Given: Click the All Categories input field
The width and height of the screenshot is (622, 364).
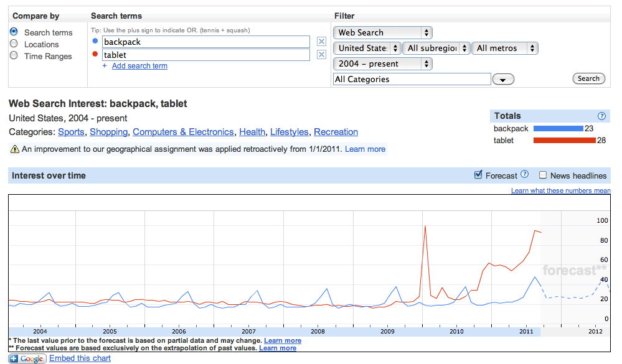Looking at the screenshot, I should click(412, 79).
